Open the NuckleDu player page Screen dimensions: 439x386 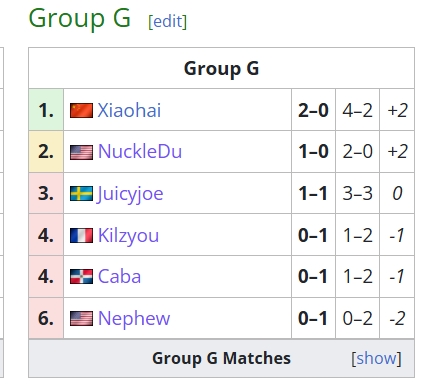tap(140, 152)
